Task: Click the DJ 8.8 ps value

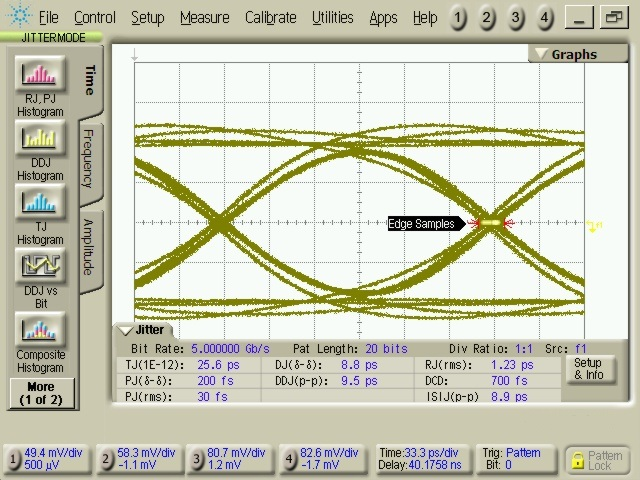Action: pyautogui.click(x=359, y=365)
